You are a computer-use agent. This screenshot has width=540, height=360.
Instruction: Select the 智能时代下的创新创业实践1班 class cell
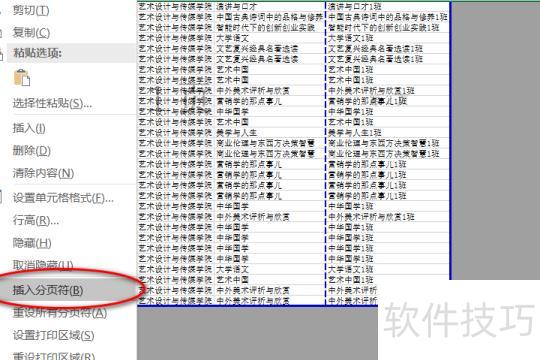pyautogui.click(x=387, y=28)
